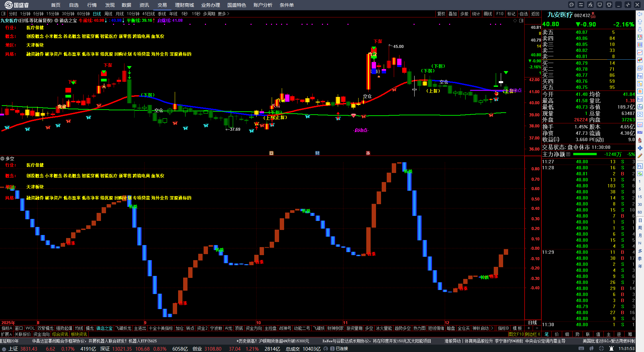Open the 交易 menu
This screenshot has width=644, height=352.
[162, 5]
